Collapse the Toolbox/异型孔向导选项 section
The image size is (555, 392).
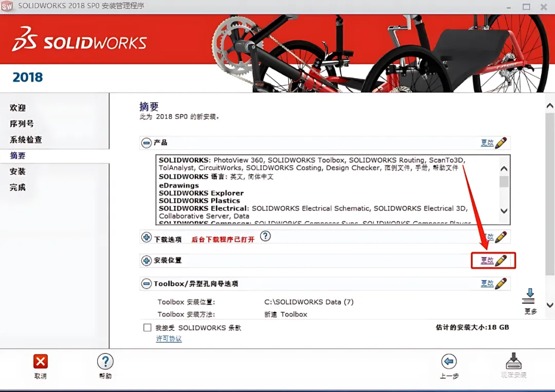(x=146, y=284)
